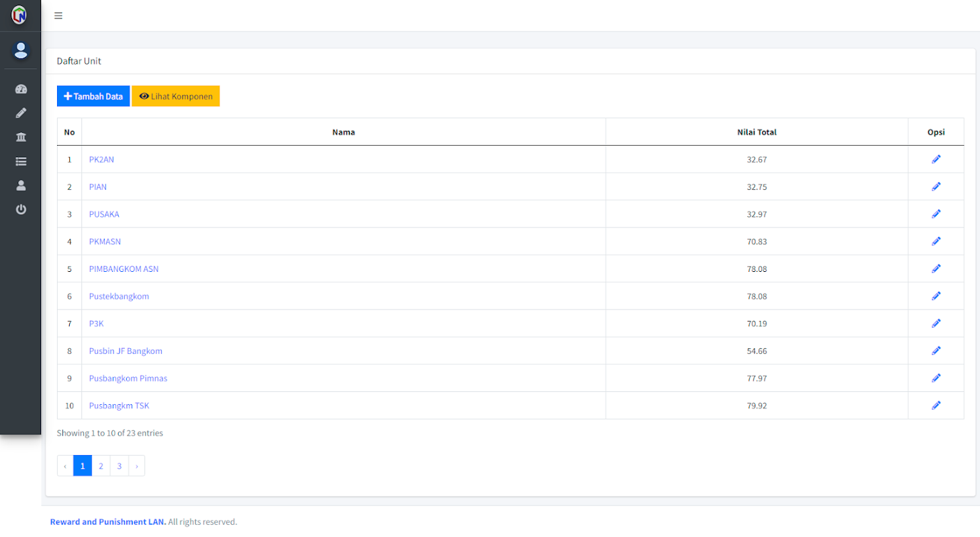Click the next page arrow in pagination
The width and height of the screenshot is (980, 537).
[136, 465]
